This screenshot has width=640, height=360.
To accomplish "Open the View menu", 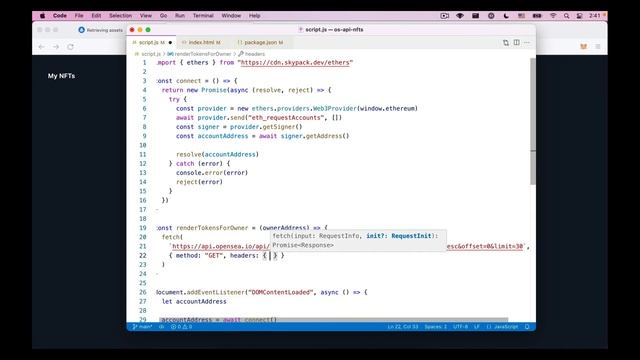I will tap(146, 16).
